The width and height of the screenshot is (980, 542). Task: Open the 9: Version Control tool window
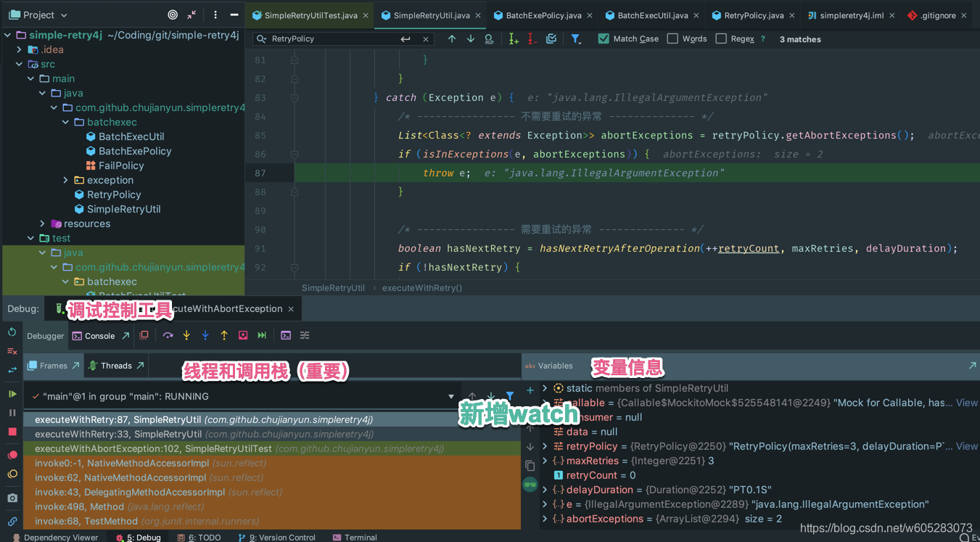coord(276,537)
